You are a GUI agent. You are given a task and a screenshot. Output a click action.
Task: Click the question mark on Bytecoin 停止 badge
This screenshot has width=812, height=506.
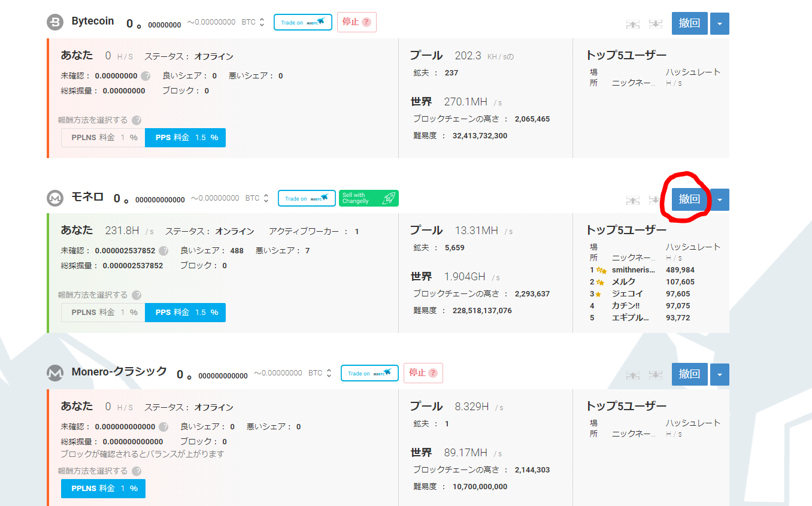click(366, 22)
